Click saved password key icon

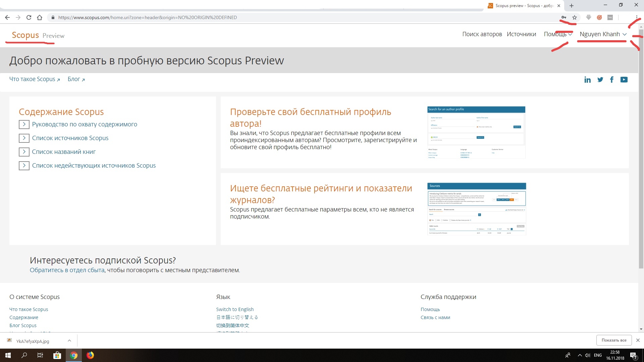[564, 17]
